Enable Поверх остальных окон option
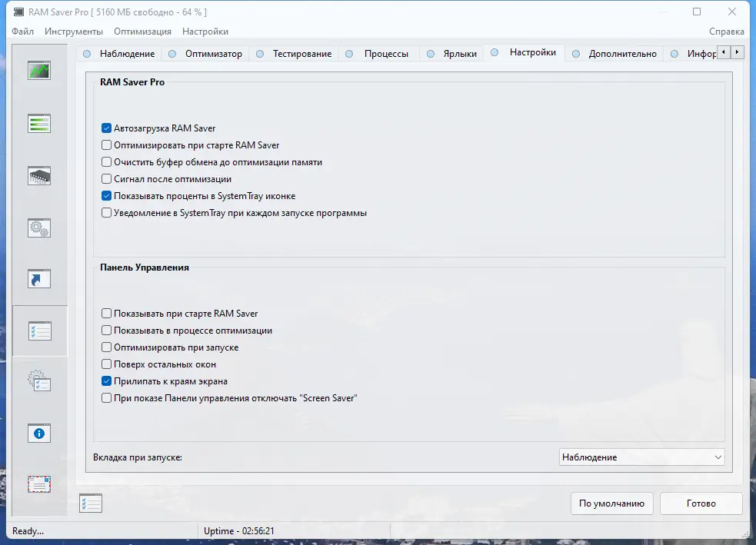 pos(107,364)
